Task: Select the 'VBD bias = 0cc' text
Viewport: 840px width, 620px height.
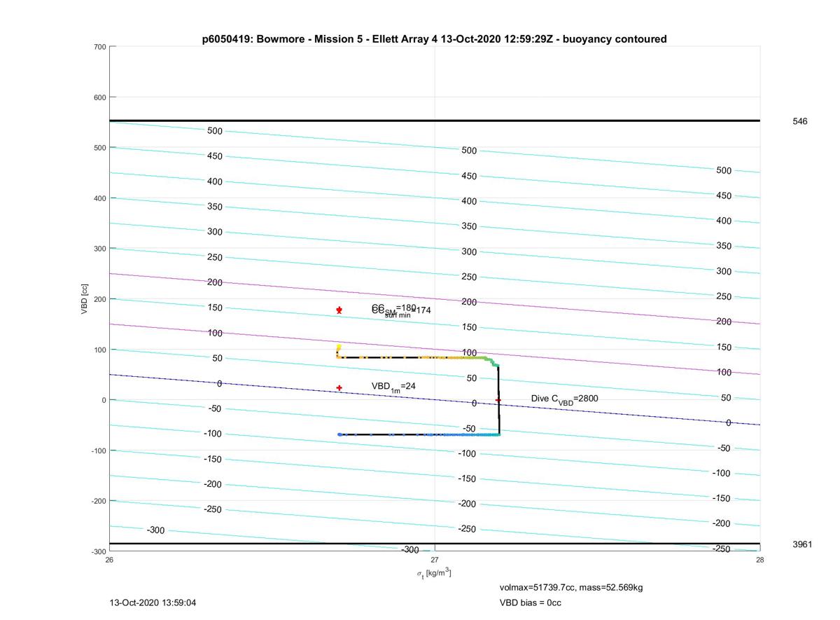Action: (530, 602)
